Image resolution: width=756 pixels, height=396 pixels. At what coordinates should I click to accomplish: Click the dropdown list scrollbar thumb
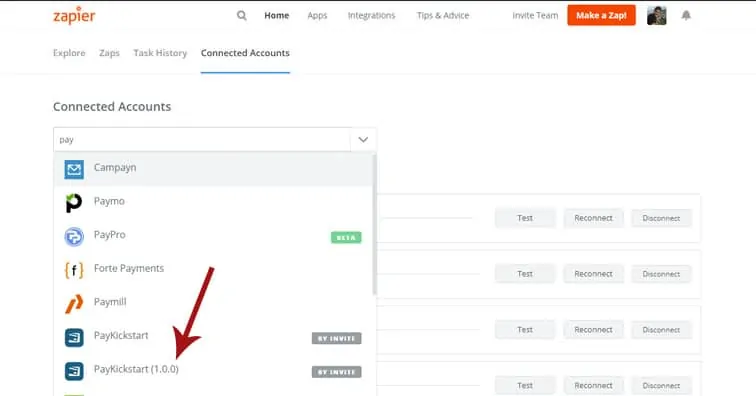(374, 224)
